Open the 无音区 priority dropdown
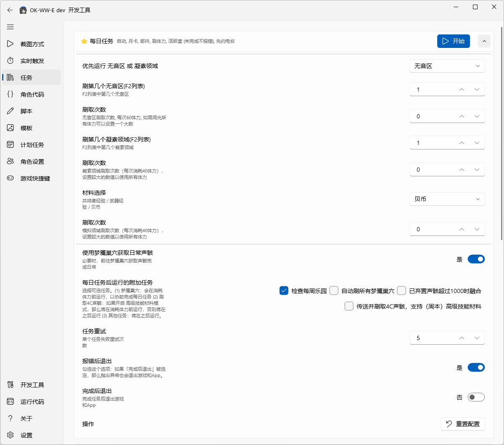The height and width of the screenshot is (445, 504). pyautogui.click(x=447, y=66)
